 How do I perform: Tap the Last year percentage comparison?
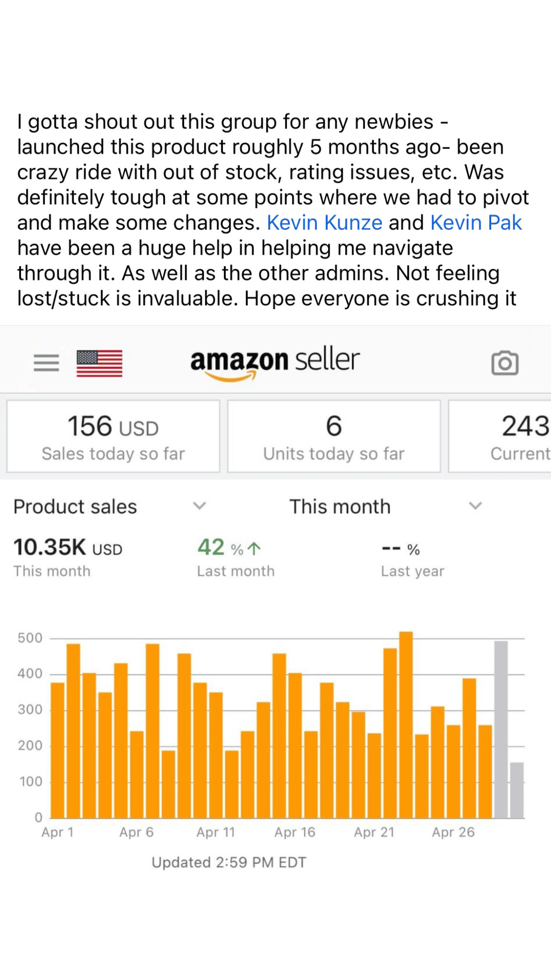pos(412,557)
